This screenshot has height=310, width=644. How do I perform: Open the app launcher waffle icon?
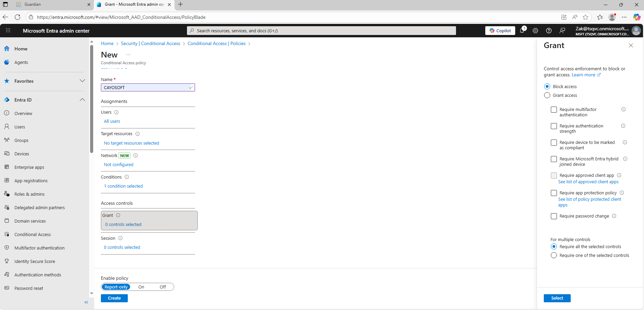[8, 31]
